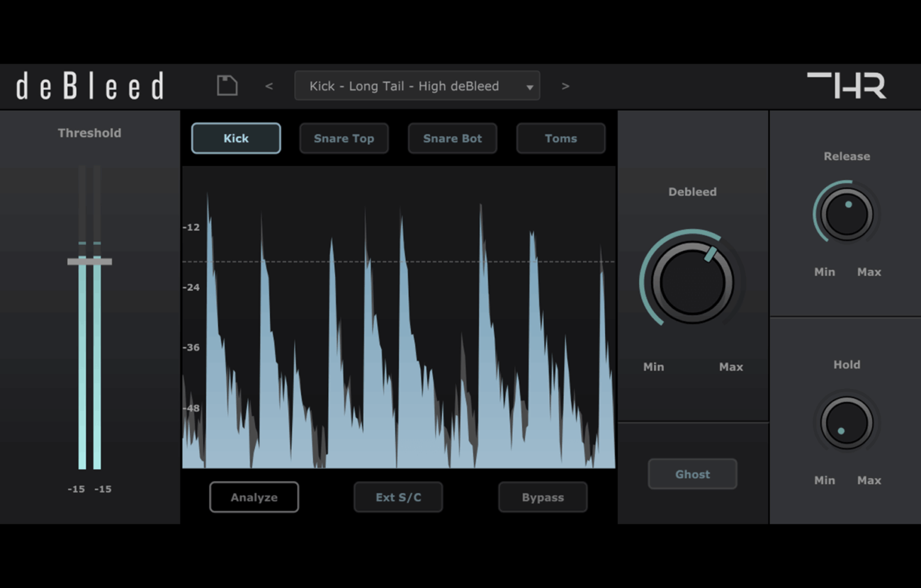Screen dimensions: 921x588
Task: Select the Kick drum tab
Action: [236, 139]
